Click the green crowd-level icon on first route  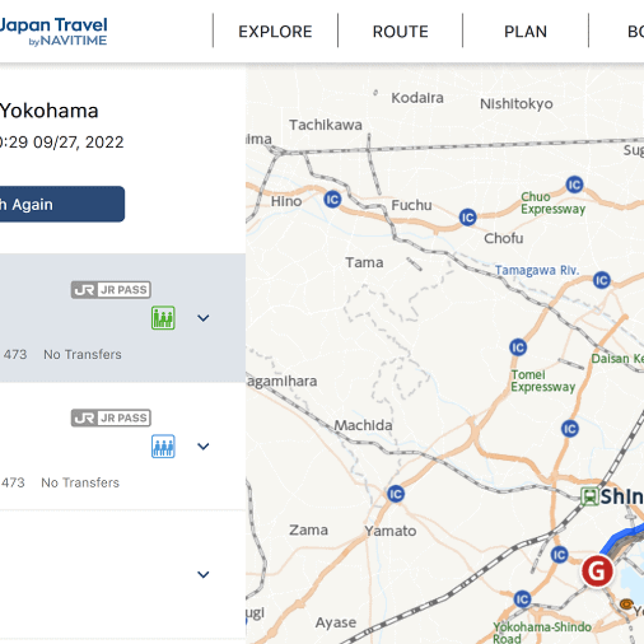click(x=163, y=318)
